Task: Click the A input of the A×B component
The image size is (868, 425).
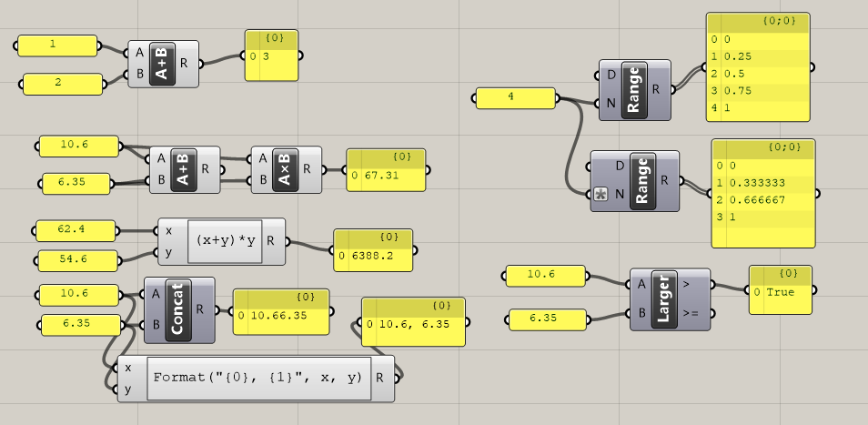Action: click(x=263, y=159)
